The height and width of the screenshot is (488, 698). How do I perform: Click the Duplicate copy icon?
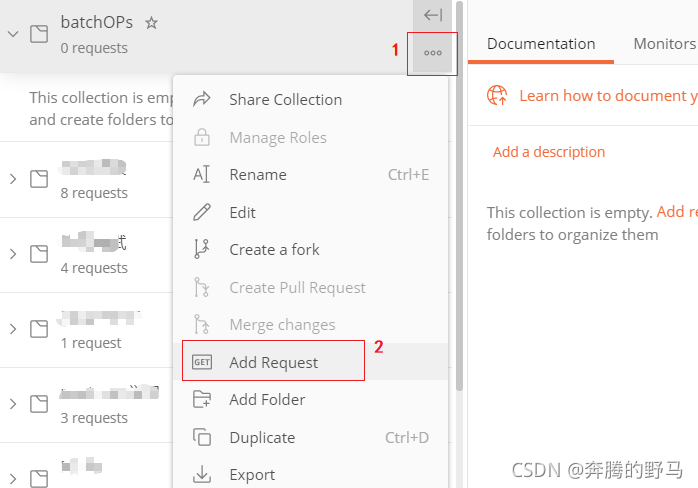(202, 437)
